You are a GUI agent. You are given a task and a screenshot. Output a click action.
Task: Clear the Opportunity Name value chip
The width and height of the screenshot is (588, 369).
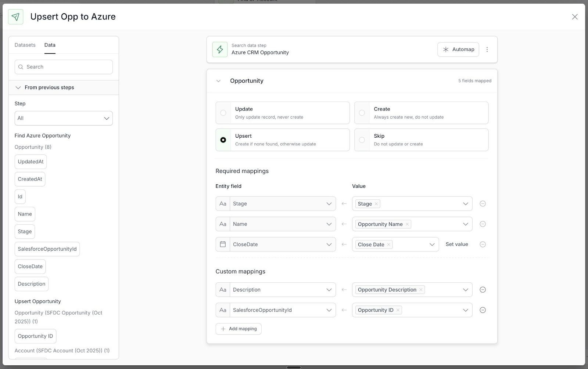407,224
